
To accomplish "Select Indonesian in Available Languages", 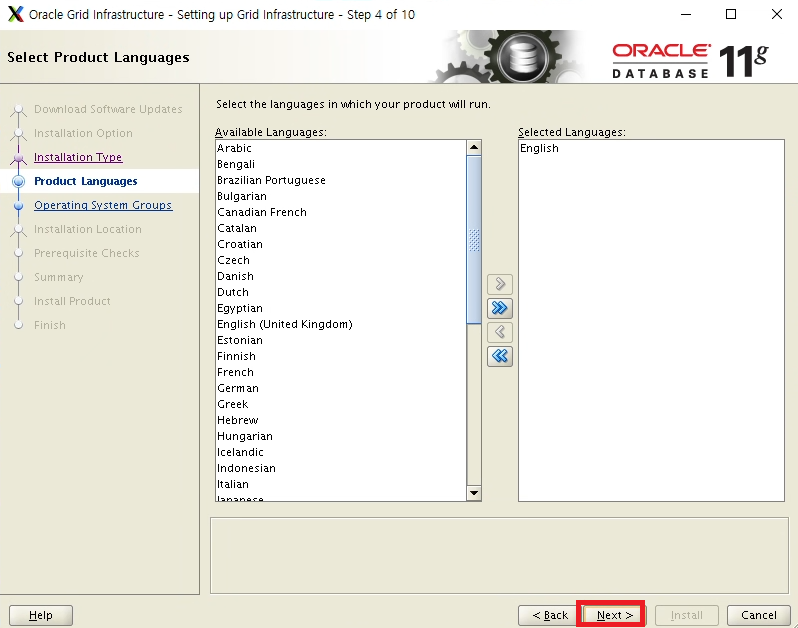I will pos(340,468).
